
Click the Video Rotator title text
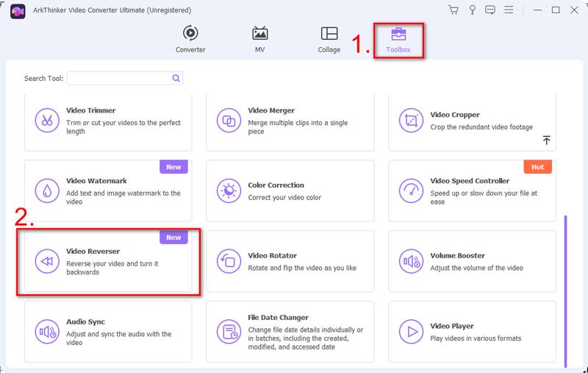coord(272,255)
